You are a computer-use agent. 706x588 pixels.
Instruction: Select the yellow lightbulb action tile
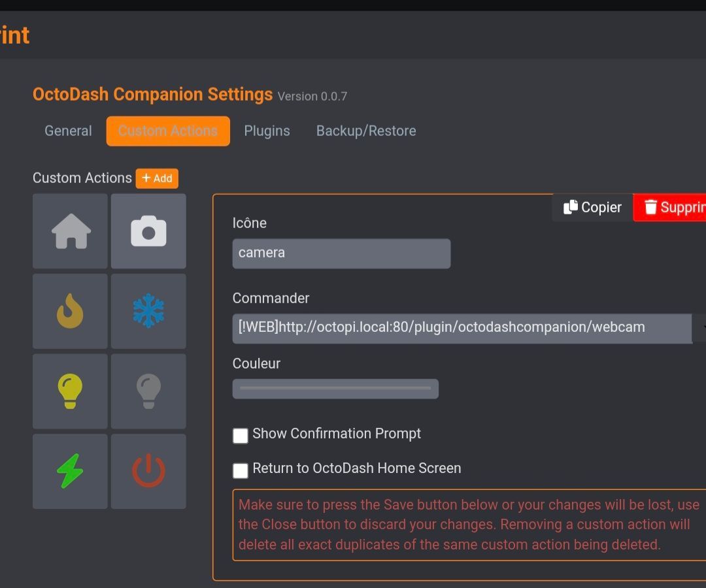pos(70,391)
